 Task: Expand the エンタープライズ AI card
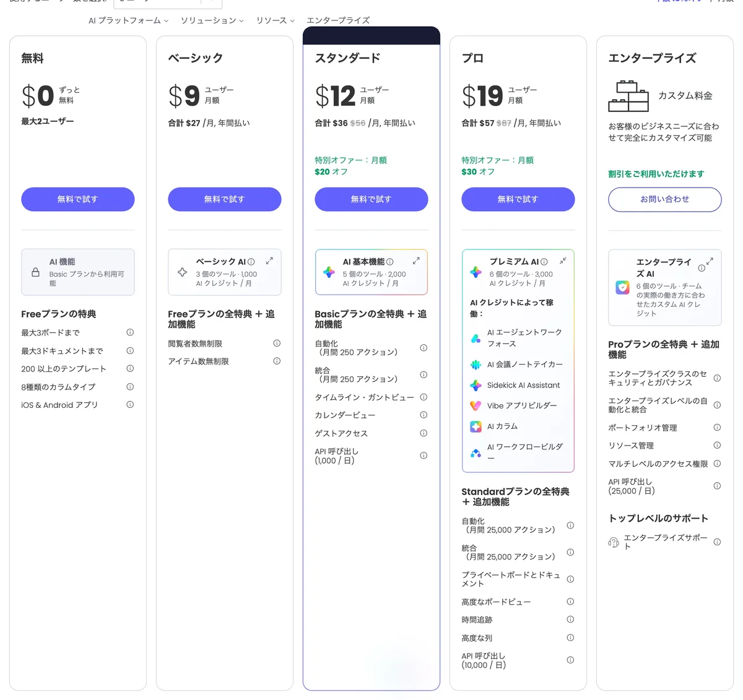coord(710,261)
